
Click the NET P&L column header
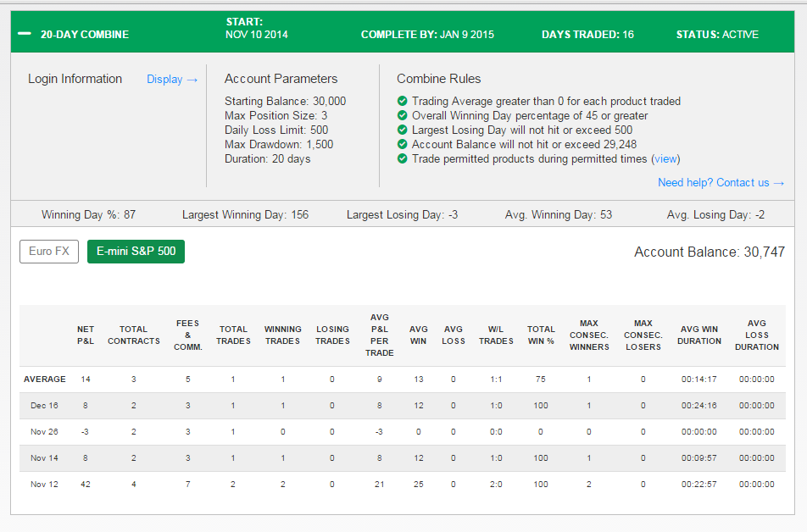click(x=86, y=335)
